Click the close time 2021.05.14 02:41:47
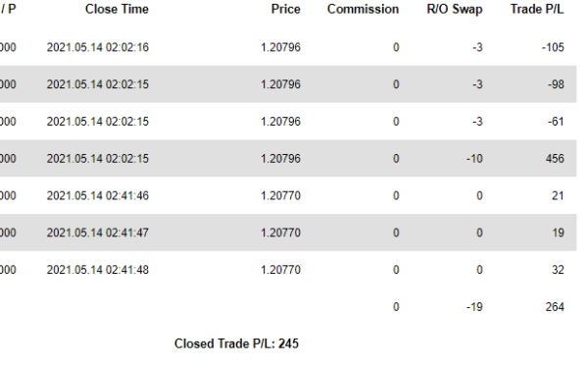This screenshot has height=367, width=588. 97,233
